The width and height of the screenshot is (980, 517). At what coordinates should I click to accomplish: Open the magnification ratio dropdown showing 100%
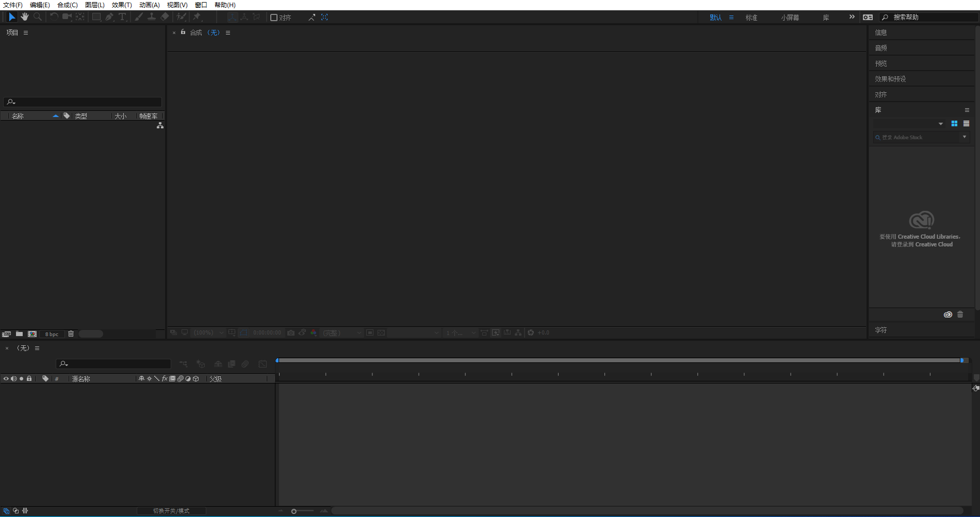[x=208, y=332]
